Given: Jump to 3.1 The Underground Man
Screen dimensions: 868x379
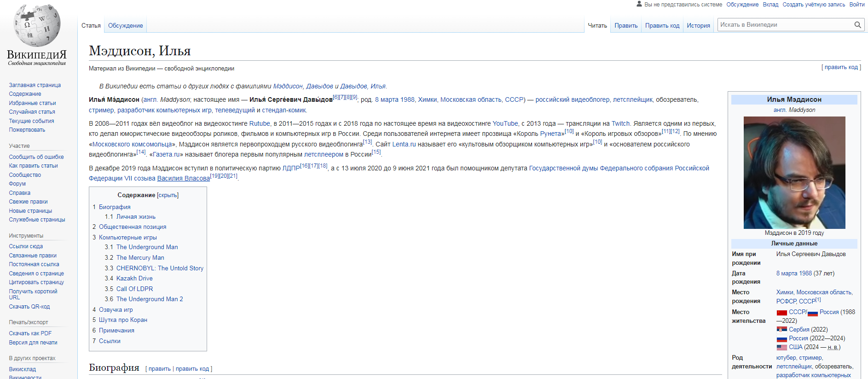Looking at the screenshot, I should (147, 247).
